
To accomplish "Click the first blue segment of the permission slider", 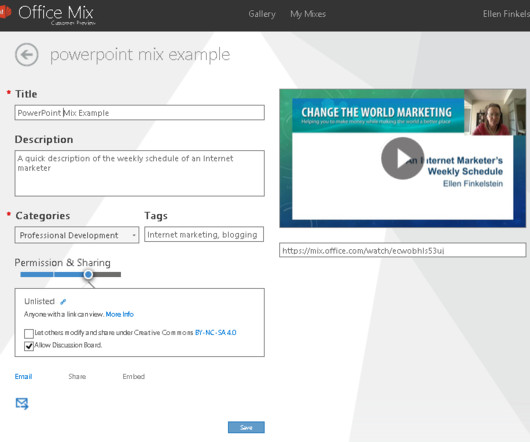I will (37, 274).
